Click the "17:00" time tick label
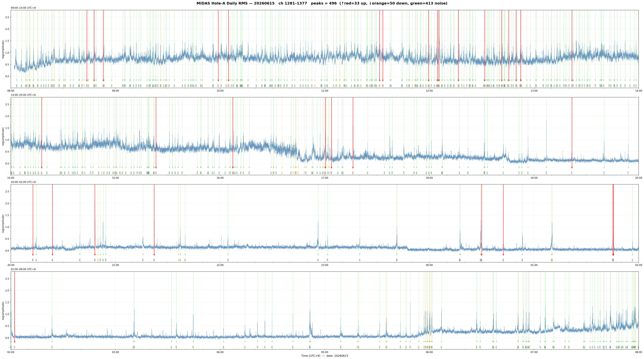644x359 pixels. (x=325, y=178)
